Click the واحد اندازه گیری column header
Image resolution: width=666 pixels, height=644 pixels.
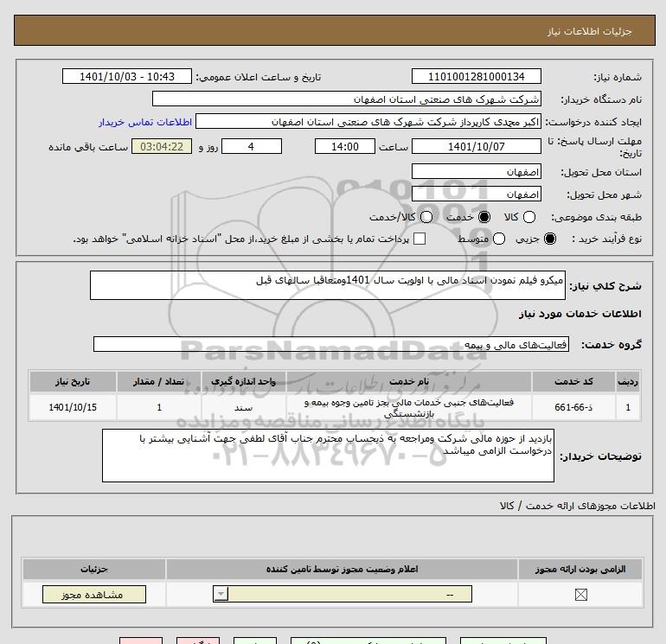[x=243, y=381]
